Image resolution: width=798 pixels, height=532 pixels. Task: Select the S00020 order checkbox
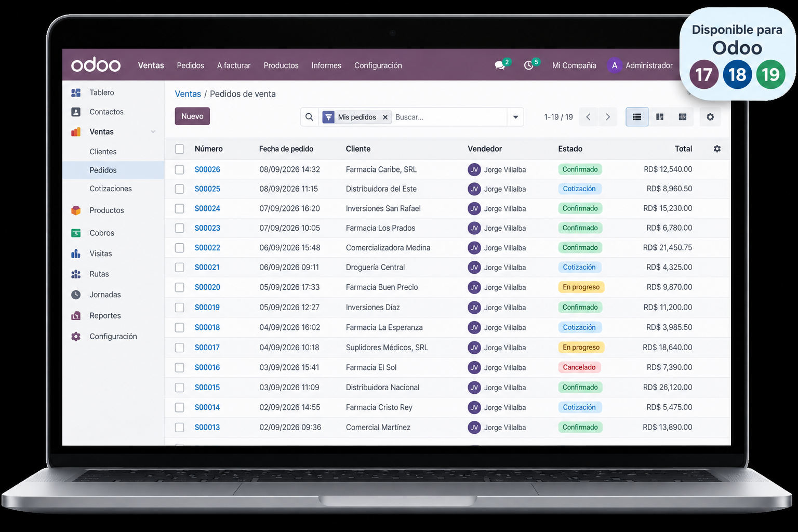(x=180, y=287)
